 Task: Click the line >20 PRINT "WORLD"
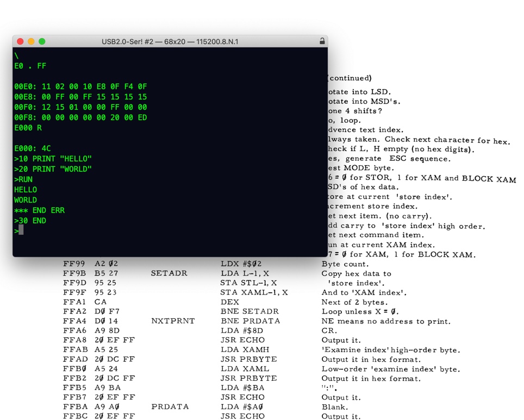click(53, 169)
